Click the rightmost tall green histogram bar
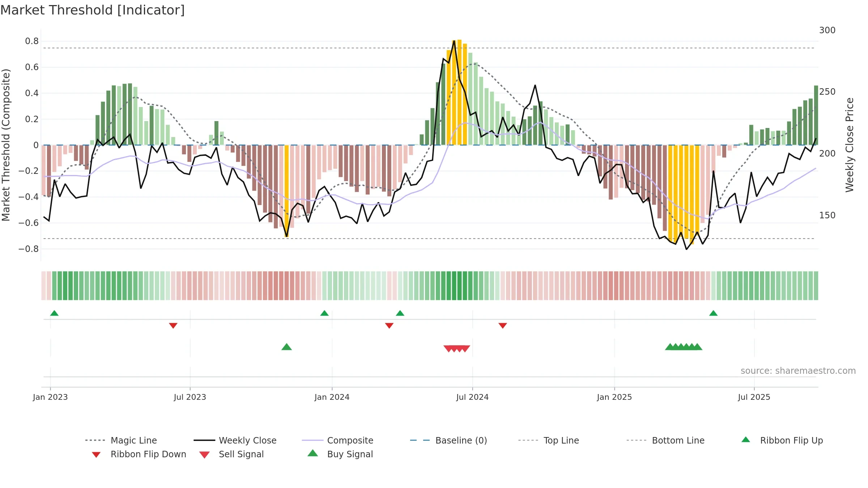Screen dimensions: 868x488 pos(816,115)
